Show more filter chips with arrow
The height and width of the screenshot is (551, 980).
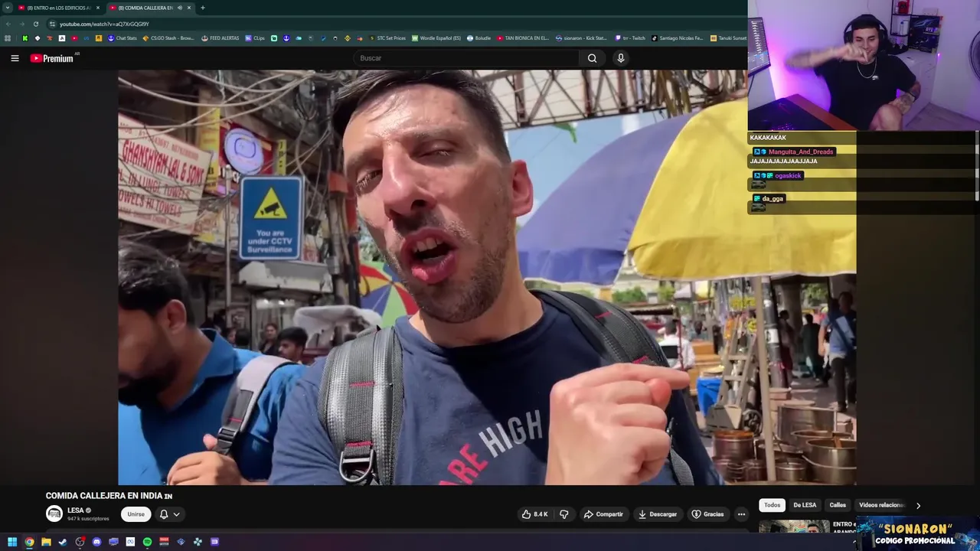(x=918, y=505)
